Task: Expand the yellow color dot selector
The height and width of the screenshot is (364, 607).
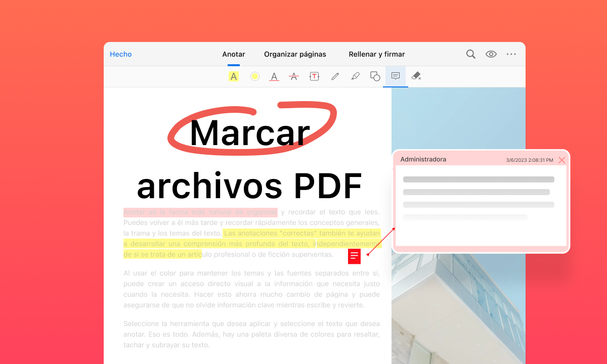Action: coord(254,76)
